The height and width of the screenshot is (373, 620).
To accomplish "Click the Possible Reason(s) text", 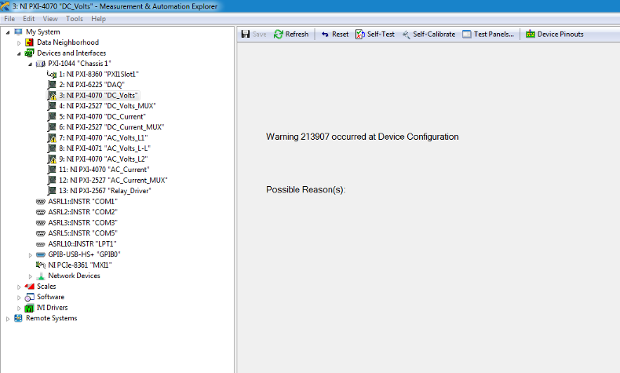I will click(x=306, y=190).
